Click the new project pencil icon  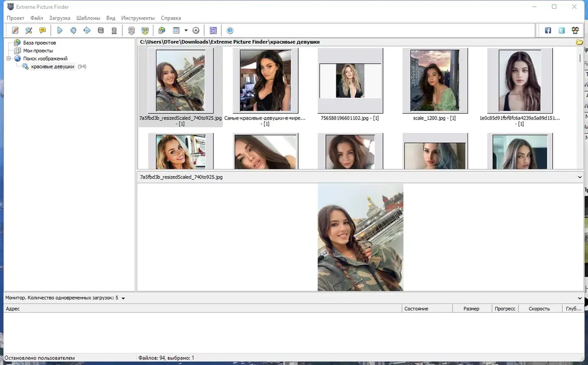pyautogui.click(x=15, y=31)
